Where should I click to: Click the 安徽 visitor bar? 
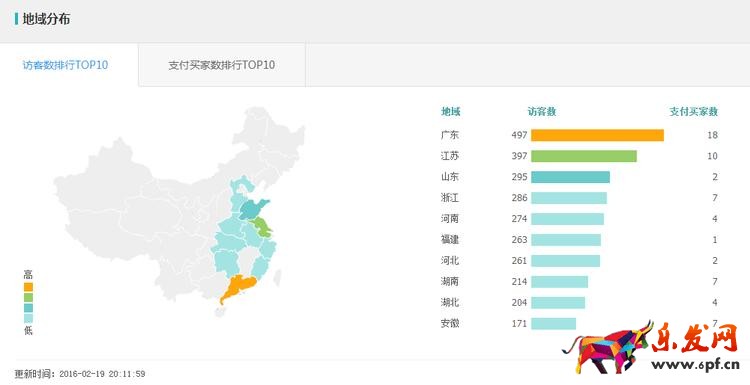point(553,324)
